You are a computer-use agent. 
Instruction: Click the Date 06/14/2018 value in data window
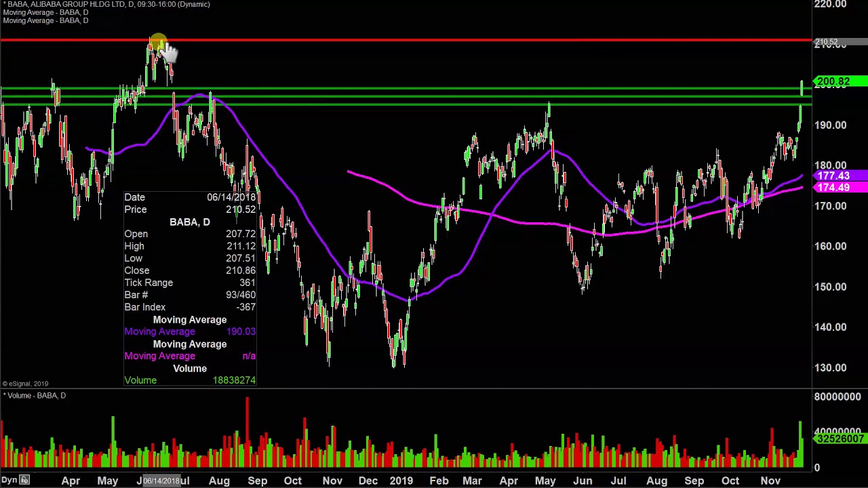click(231, 197)
